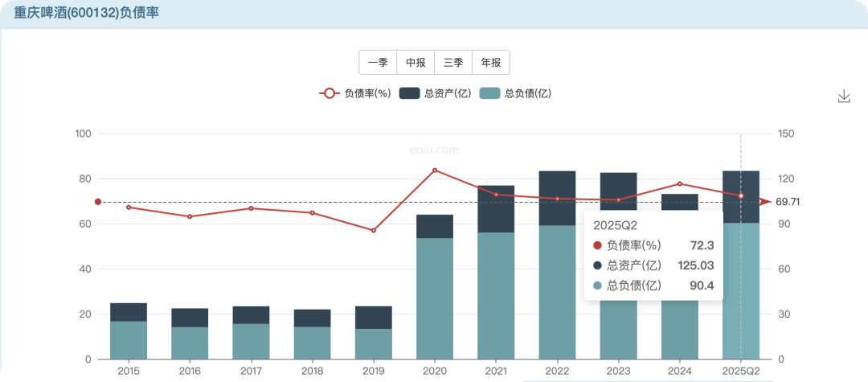This screenshot has height=382, width=868.
Task: Click the 2017 total liabilities bar
Action: pyautogui.click(x=251, y=341)
